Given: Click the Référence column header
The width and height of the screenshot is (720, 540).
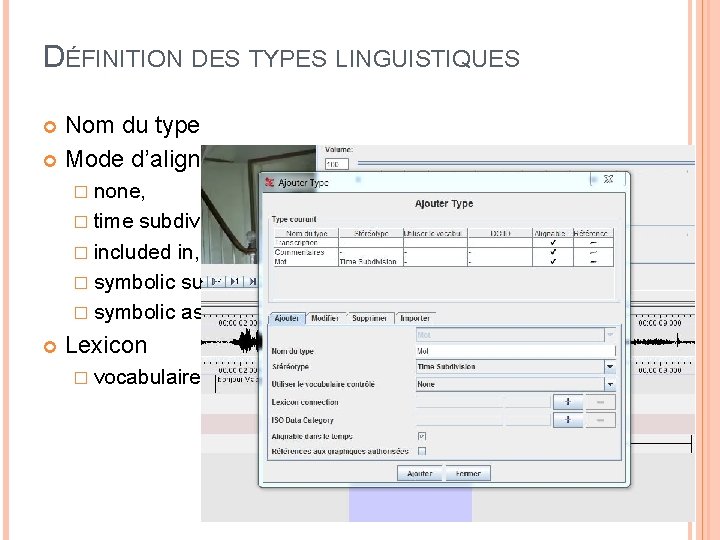Looking at the screenshot, I should tap(593, 233).
